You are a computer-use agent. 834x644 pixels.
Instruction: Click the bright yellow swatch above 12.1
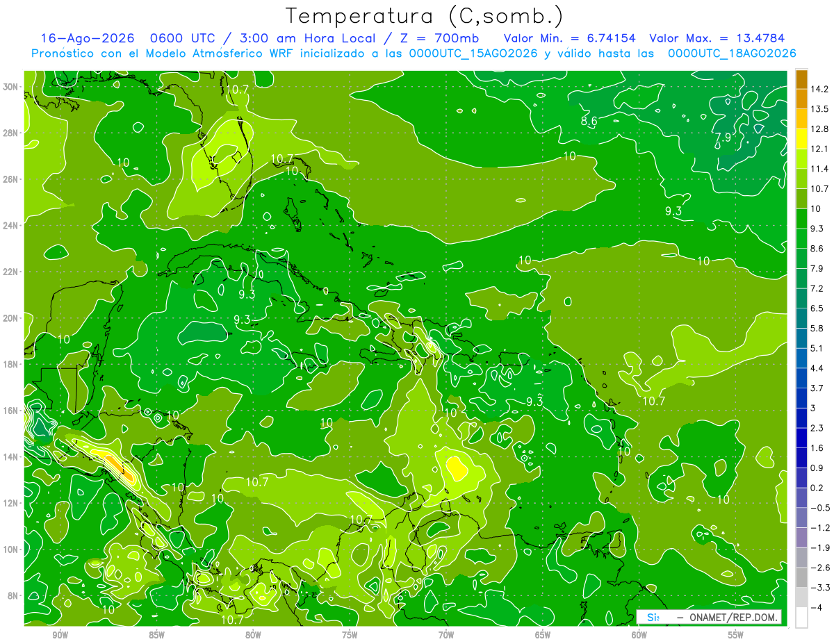pyautogui.click(x=801, y=139)
